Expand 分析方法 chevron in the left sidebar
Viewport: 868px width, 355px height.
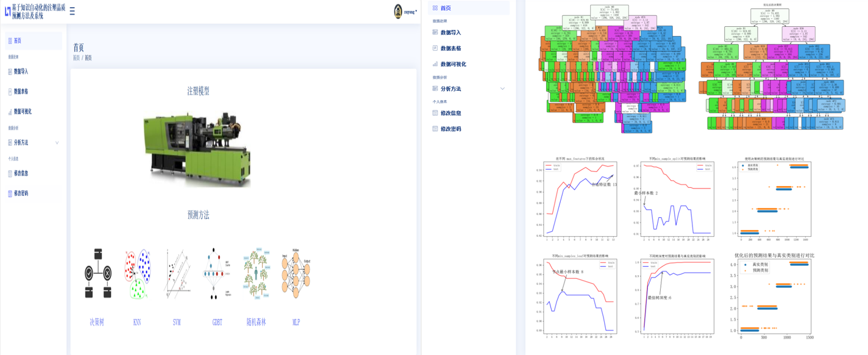tap(57, 143)
